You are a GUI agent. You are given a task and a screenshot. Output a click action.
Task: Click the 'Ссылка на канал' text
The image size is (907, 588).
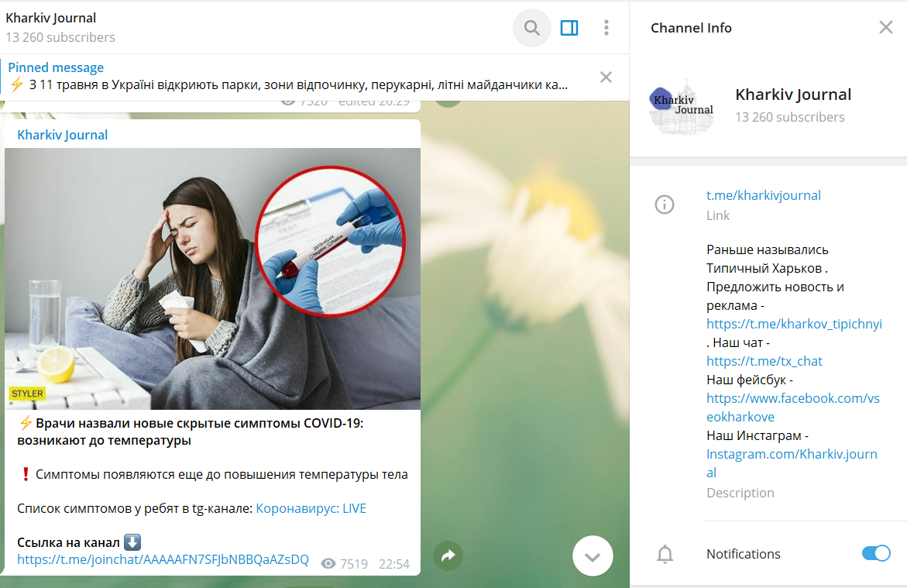pos(68,542)
